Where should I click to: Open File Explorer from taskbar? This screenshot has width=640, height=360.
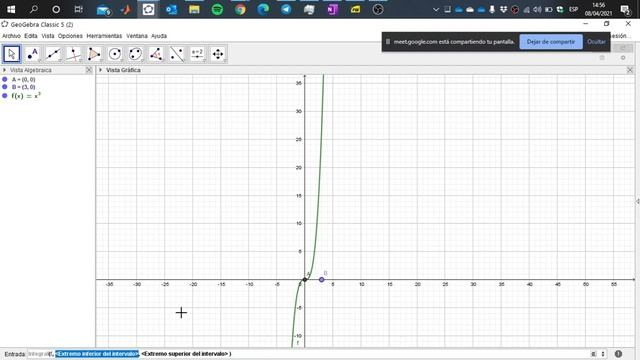click(194, 9)
